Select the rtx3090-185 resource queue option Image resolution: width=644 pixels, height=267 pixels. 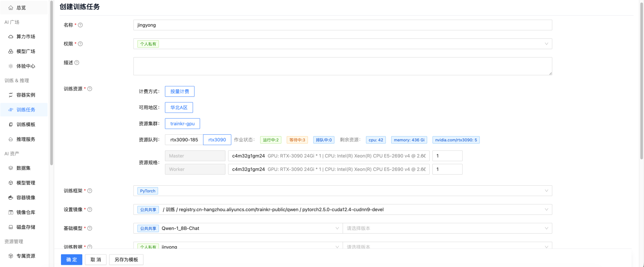[x=184, y=140]
